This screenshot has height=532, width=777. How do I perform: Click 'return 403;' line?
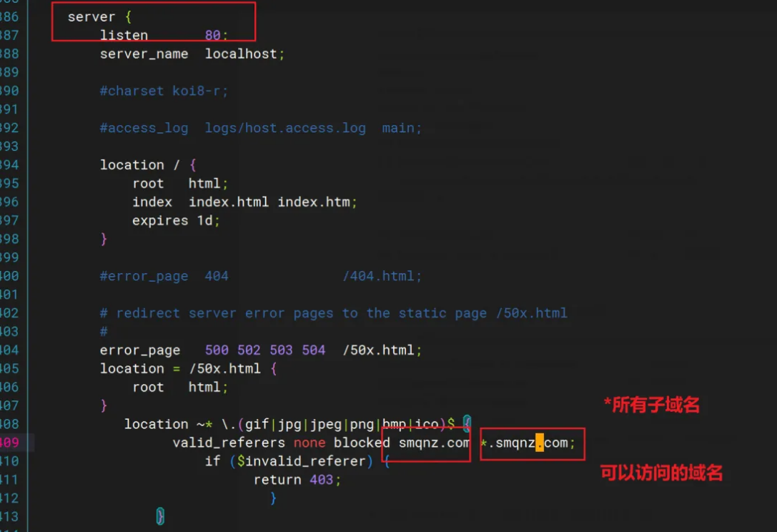(297, 480)
